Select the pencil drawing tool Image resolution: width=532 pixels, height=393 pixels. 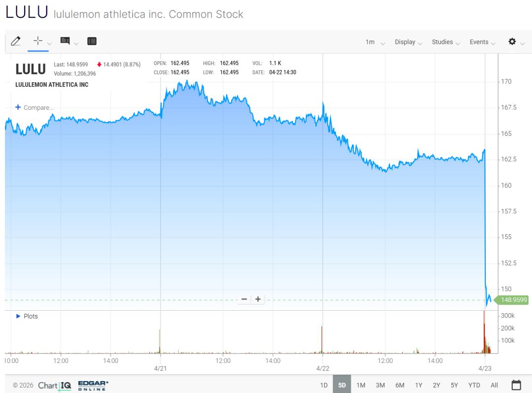coord(16,42)
